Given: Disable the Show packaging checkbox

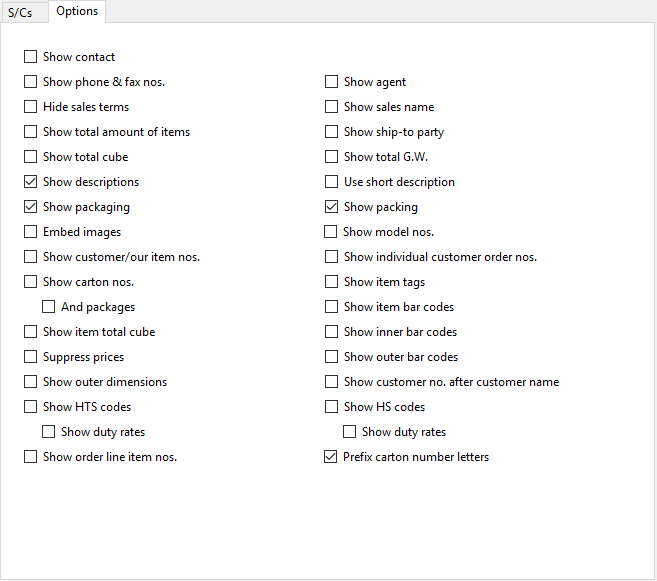Looking at the screenshot, I should pyautogui.click(x=30, y=207).
